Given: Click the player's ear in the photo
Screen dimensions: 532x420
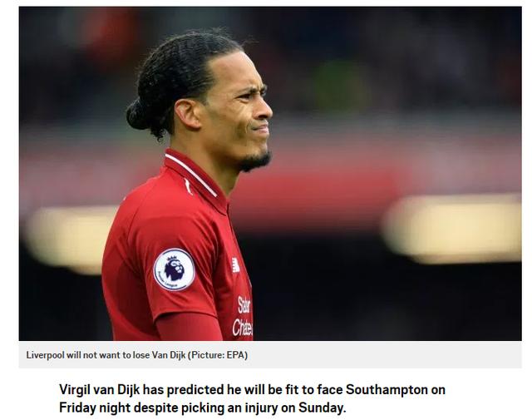Looking at the screenshot, I should coord(187,115).
